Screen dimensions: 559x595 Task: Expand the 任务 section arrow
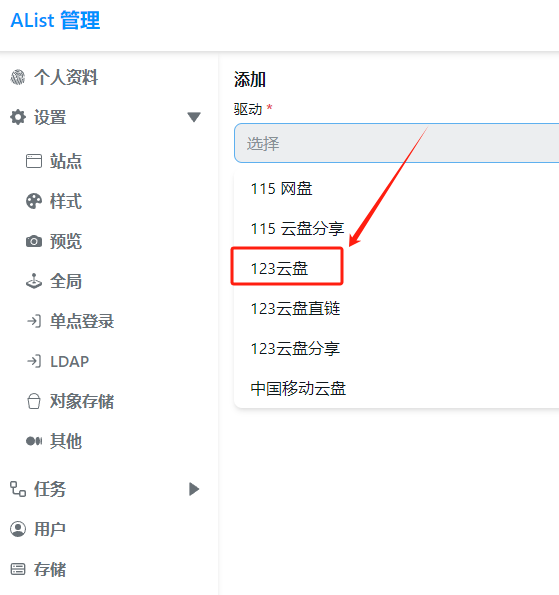(194, 489)
